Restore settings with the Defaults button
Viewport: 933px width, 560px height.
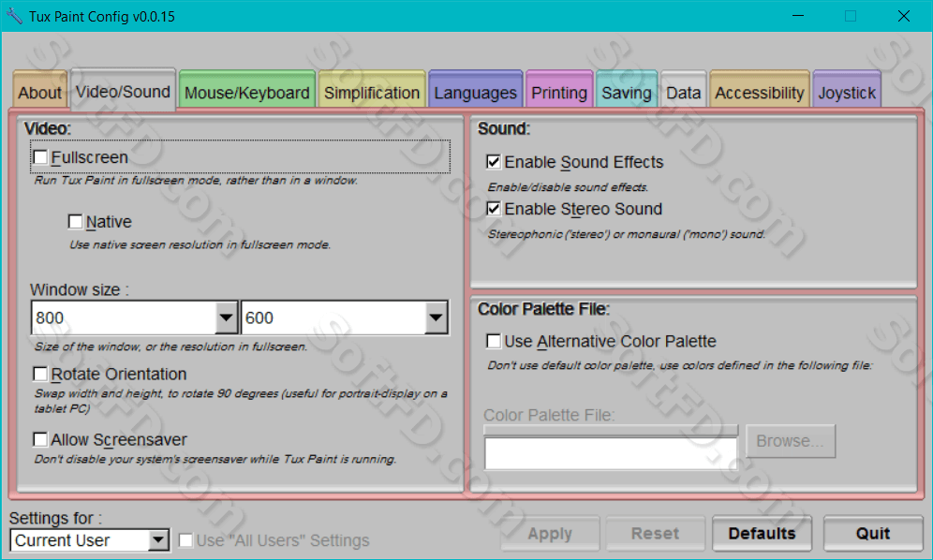(x=762, y=533)
